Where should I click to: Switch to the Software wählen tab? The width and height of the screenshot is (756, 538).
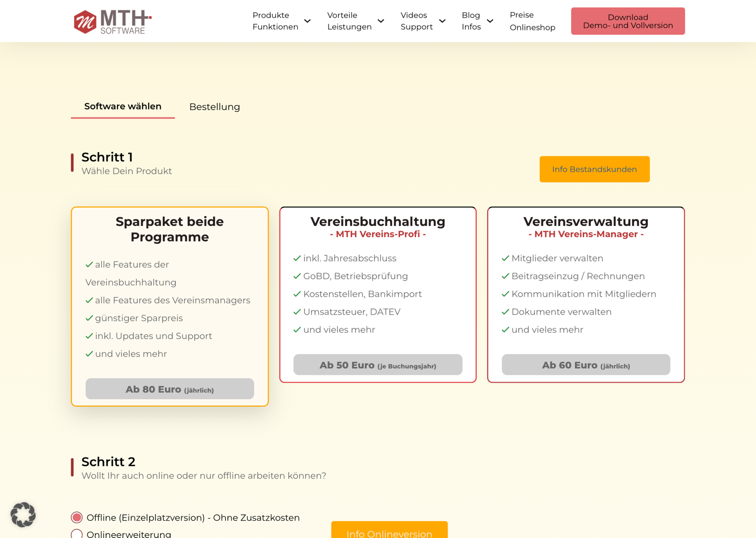[x=123, y=107]
